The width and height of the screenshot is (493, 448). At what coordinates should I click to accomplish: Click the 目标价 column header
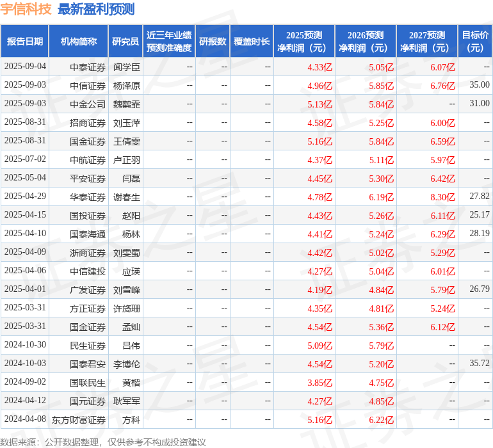(x=475, y=41)
